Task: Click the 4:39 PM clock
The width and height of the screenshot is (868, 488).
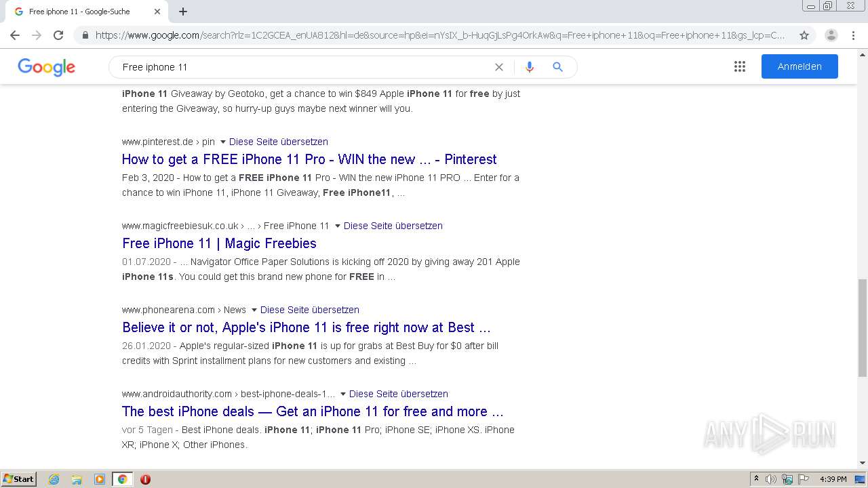Action: [833, 479]
